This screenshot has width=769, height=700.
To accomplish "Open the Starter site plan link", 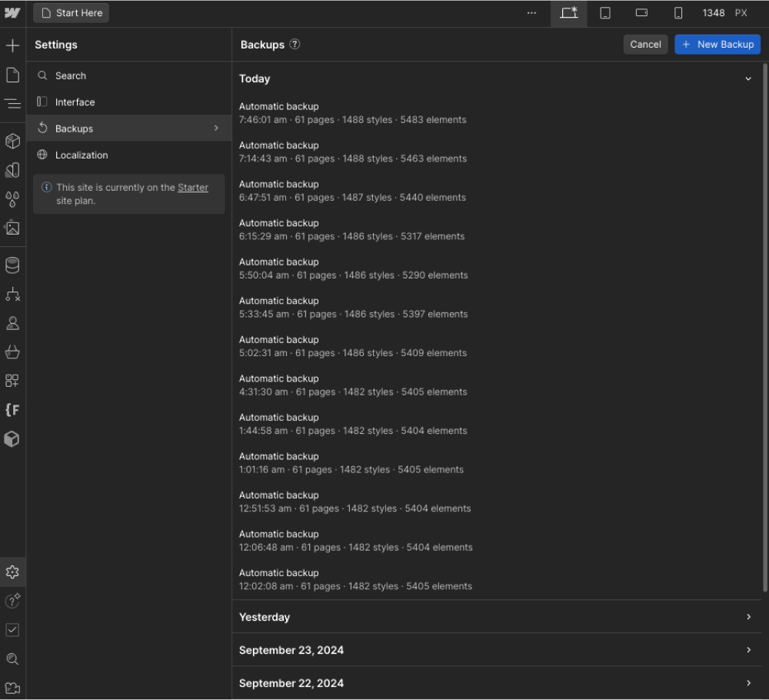I will click(x=193, y=187).
